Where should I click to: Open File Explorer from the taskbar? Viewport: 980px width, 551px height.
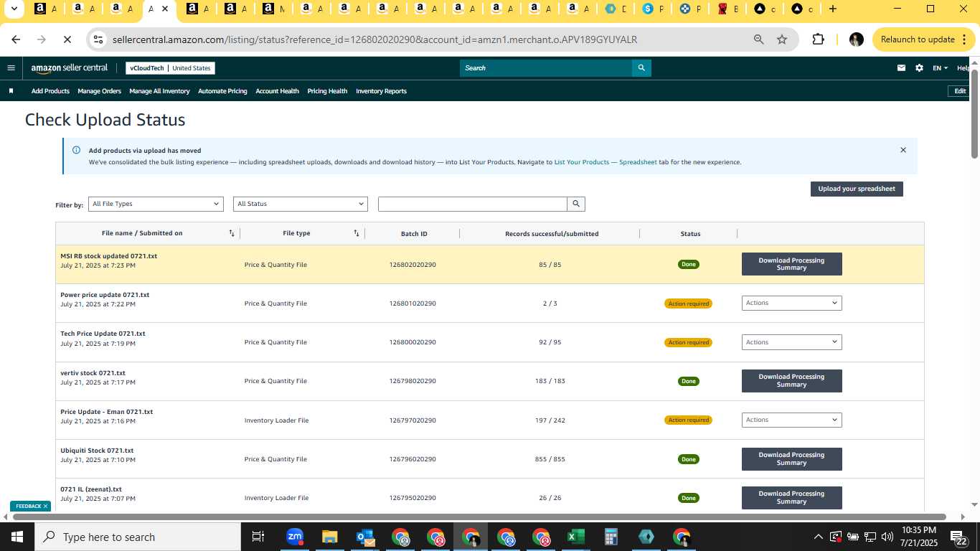(x=329, y=537)
